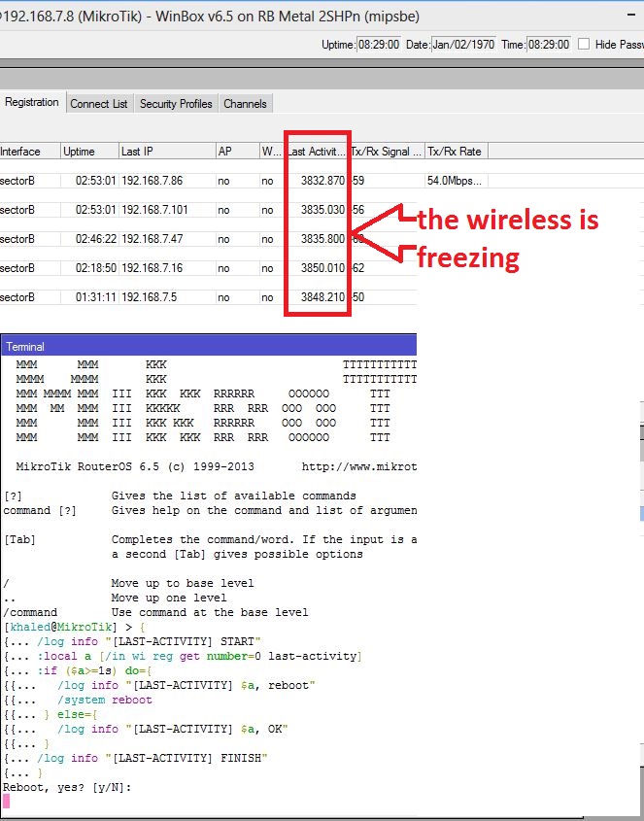
Task: Click the Date field Jan/02/1970
Action: pyautogui.click(x=463, y=45)
